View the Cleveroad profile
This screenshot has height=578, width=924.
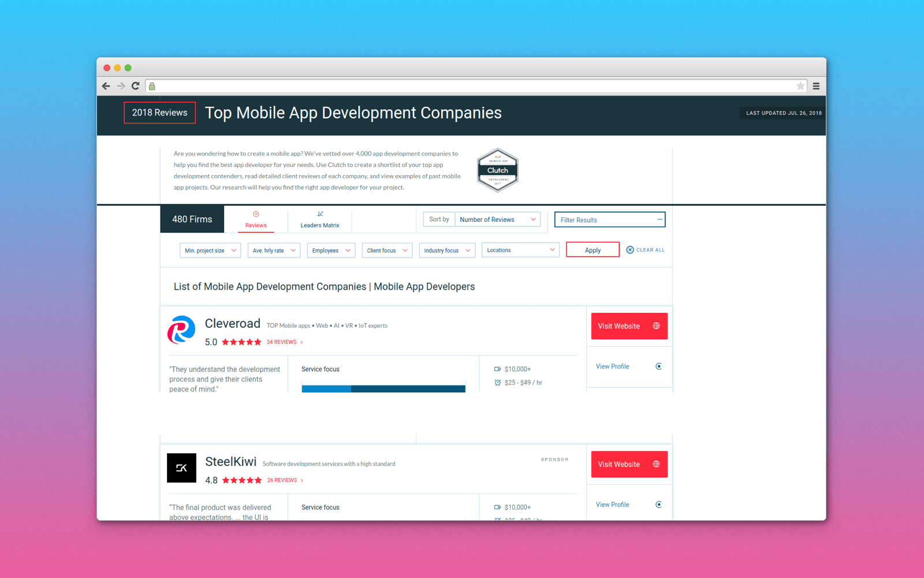point(629,366)
